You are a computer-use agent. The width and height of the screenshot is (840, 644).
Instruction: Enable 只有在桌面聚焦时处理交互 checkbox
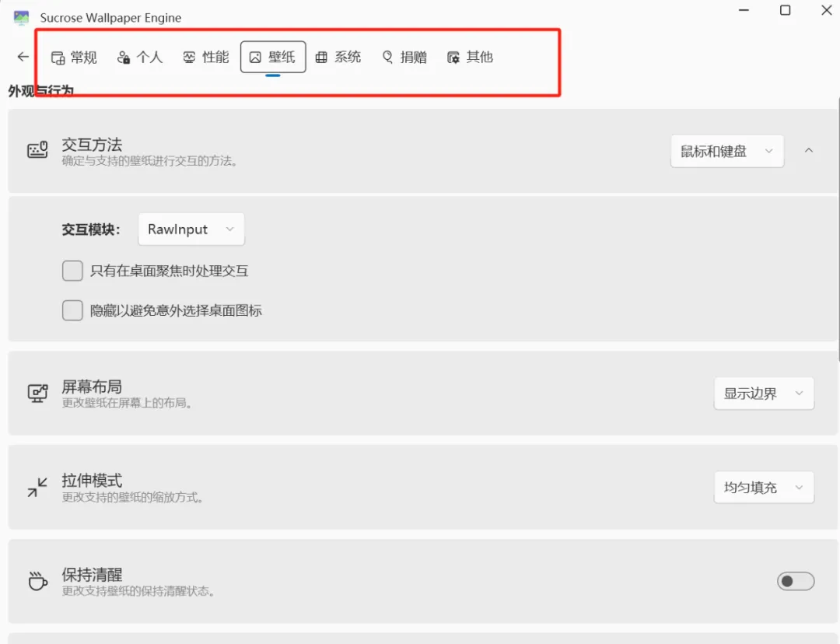pyautogui.click(x=72, y=271)
